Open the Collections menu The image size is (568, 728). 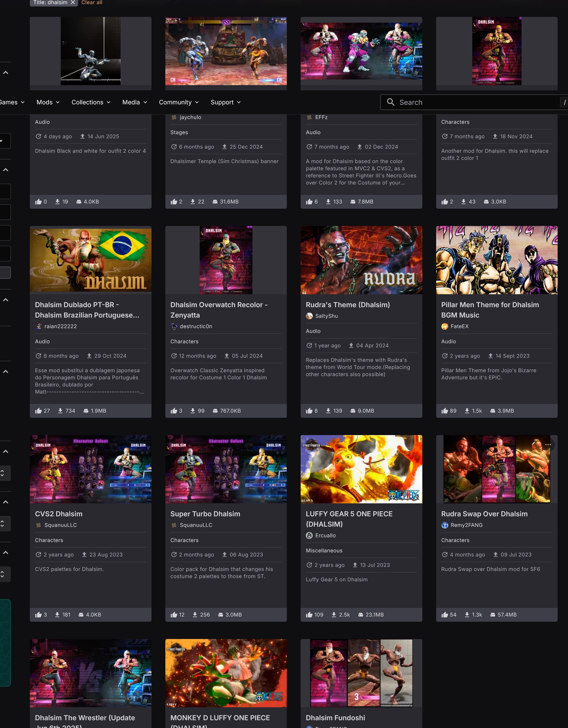(91, 102)
